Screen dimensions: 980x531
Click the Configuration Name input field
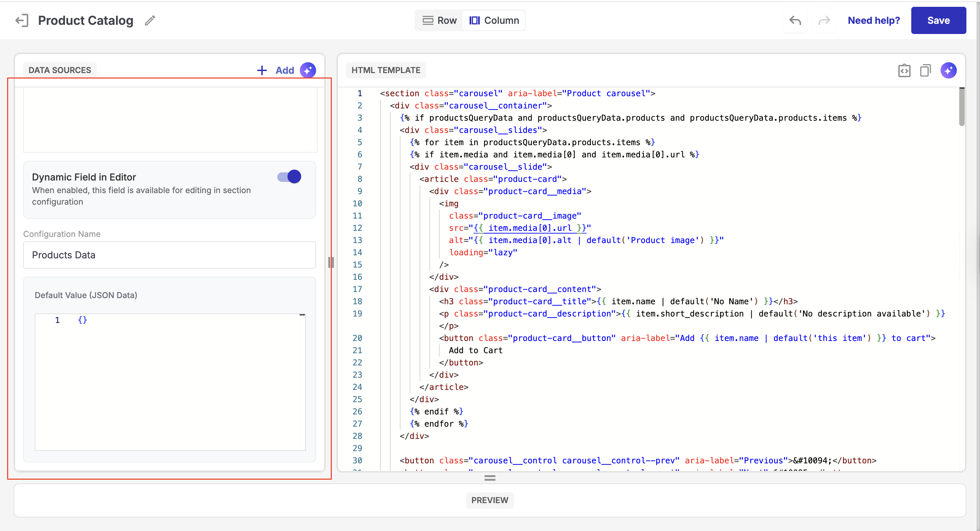point(169,255)
